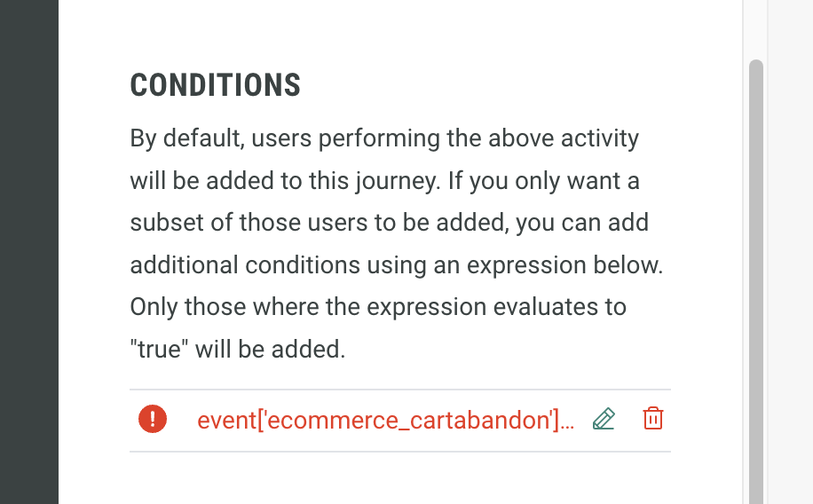
Task: Edit the ecommerce_cartabandon condition with the pencil
Action: pos(604,419)
